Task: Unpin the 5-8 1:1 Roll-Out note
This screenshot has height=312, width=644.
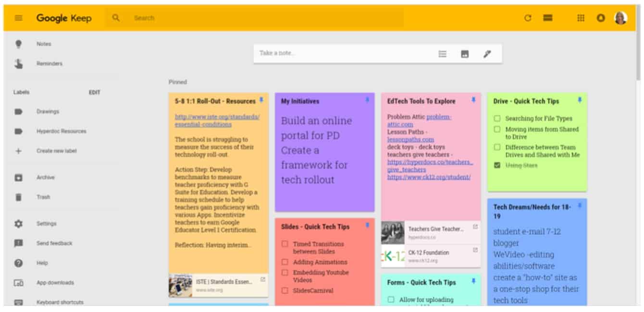Action: click(x=261, y=100)
